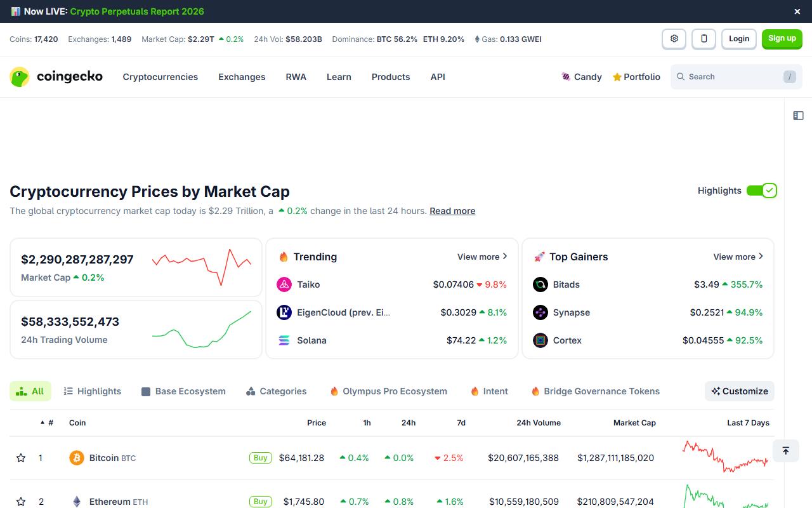Click the CoinGecko gecko logo
The height and width of the screenshot is (508, 812).
click(x=20, y=77)
